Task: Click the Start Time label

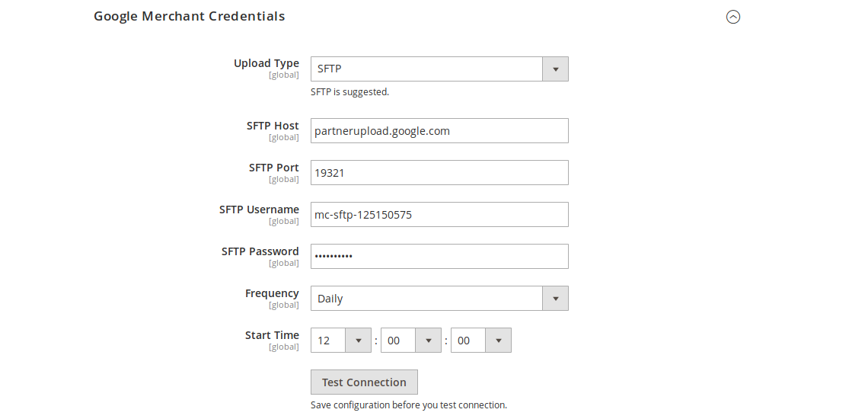Action: (x=272, y=335)
